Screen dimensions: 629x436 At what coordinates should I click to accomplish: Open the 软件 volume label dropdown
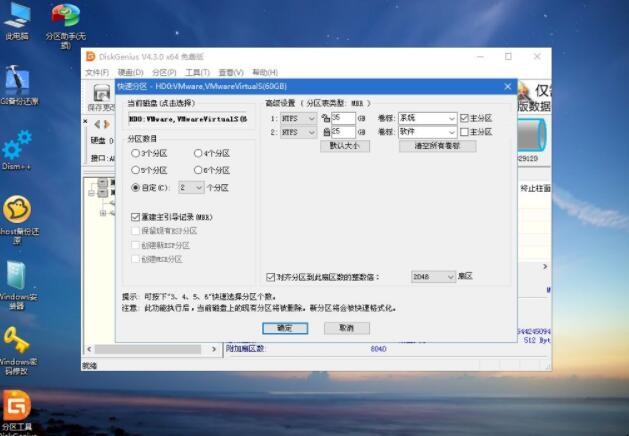tap(427, 132)
